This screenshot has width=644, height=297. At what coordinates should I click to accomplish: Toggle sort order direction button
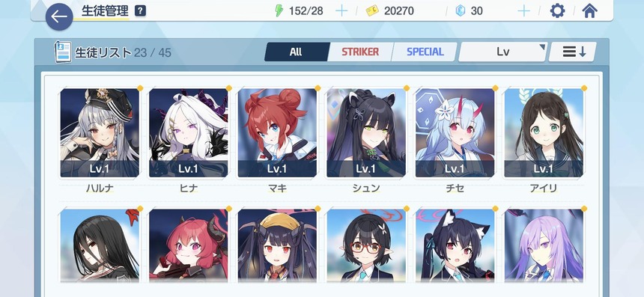tap(573, 52)
